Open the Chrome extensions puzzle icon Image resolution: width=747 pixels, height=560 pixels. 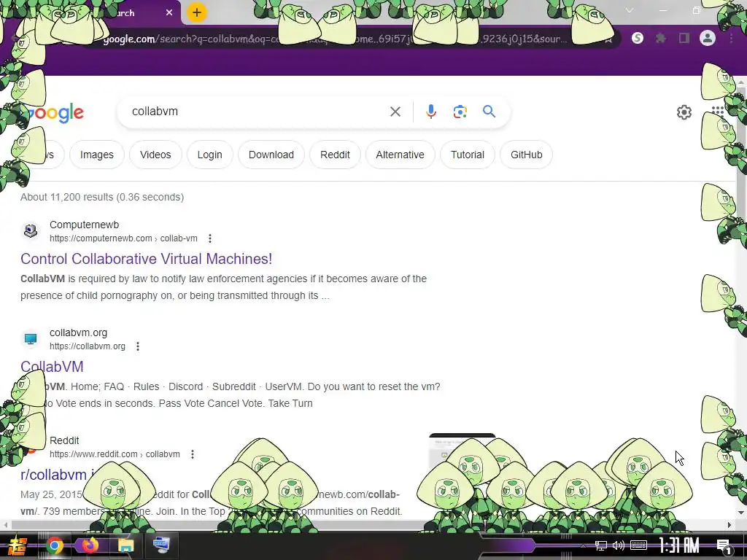(x=660, y=38)
